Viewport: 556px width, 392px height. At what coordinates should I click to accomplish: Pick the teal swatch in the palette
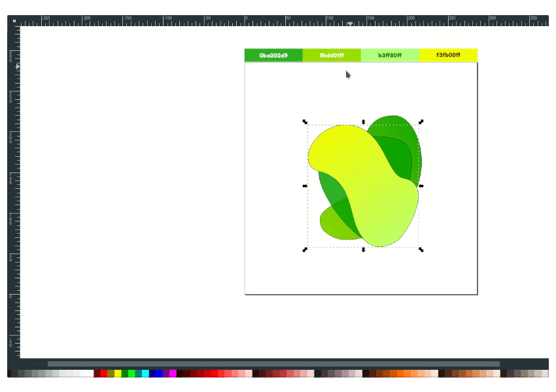pos(138,373)
